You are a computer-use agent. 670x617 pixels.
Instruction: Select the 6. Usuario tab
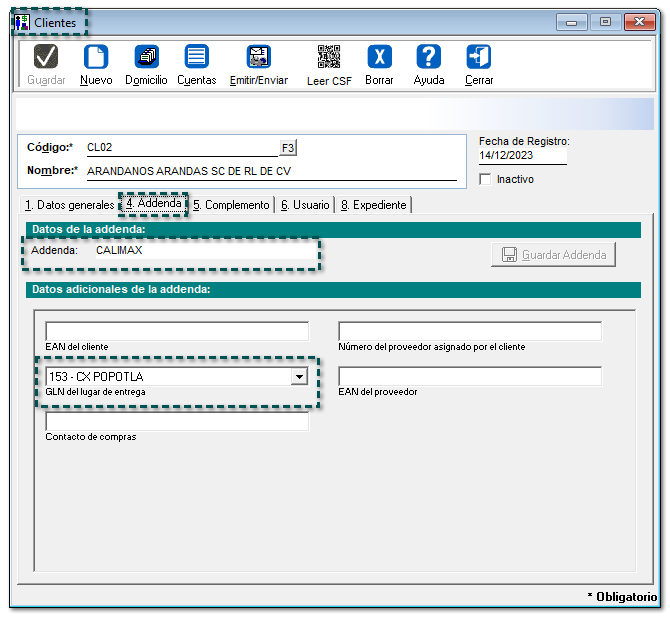(304, 205)
